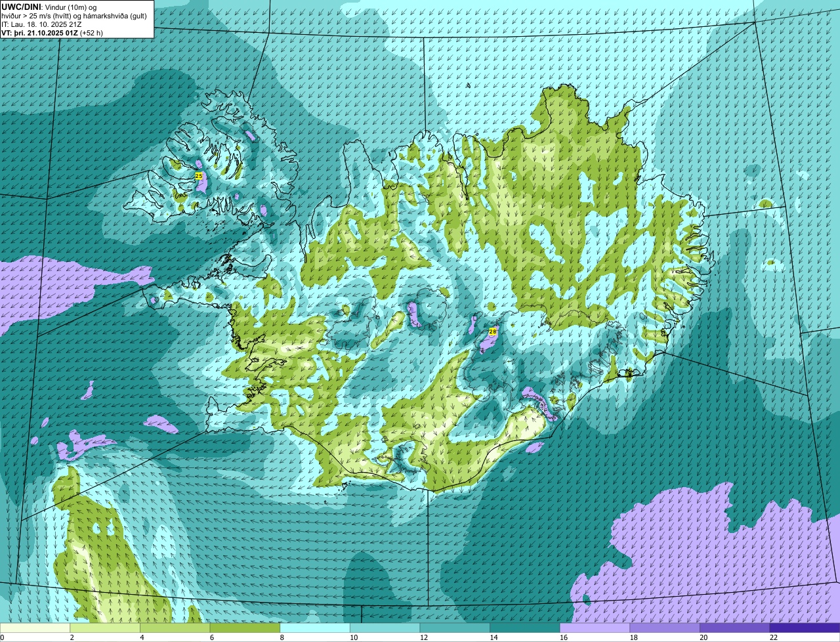840x642 pixels.
Task: Click the scale tick label '20'
Action: click(704, 637)
